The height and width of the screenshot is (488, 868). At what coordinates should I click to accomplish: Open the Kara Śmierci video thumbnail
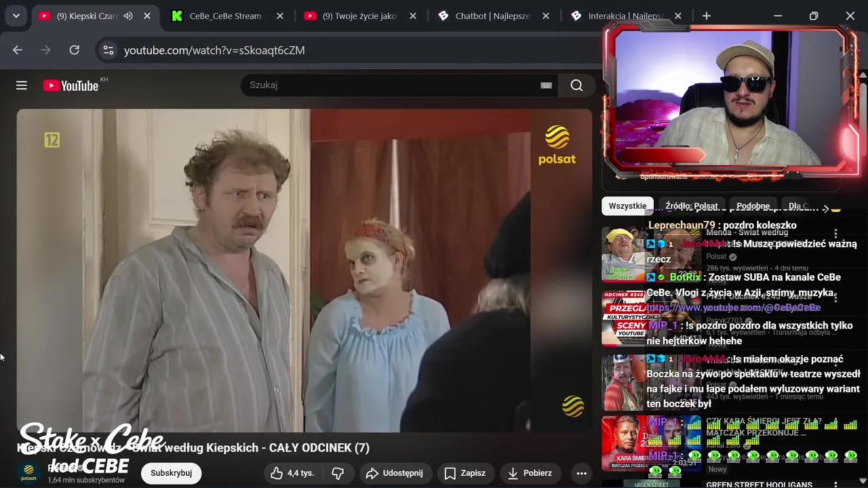click(x=652, y=443)
